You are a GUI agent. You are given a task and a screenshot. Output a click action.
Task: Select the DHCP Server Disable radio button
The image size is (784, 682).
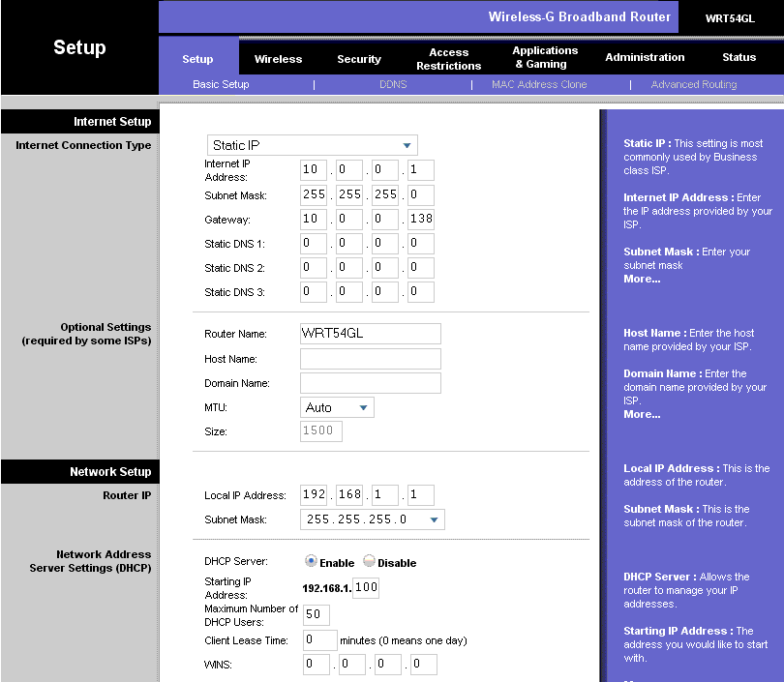pos(369,561)
